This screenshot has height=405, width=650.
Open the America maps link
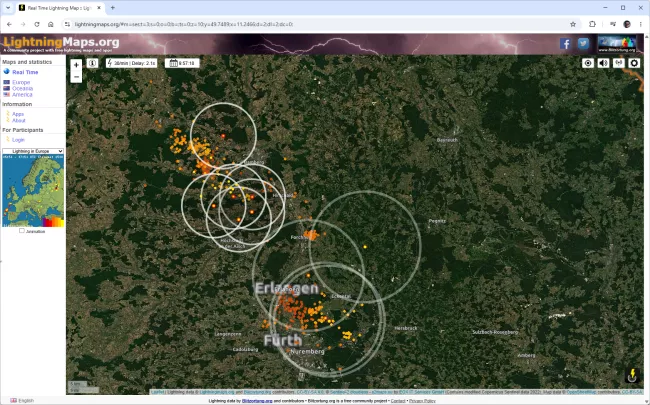point(22,95)
